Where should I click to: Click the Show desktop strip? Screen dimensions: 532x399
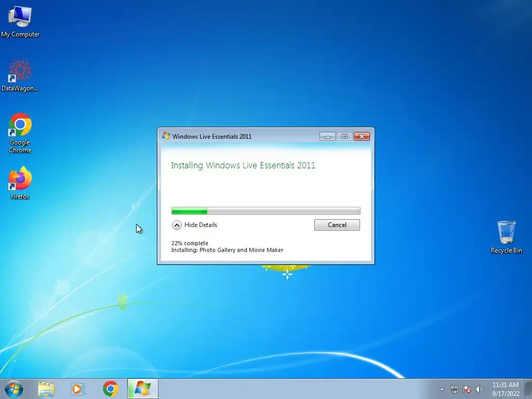(528, 389)
